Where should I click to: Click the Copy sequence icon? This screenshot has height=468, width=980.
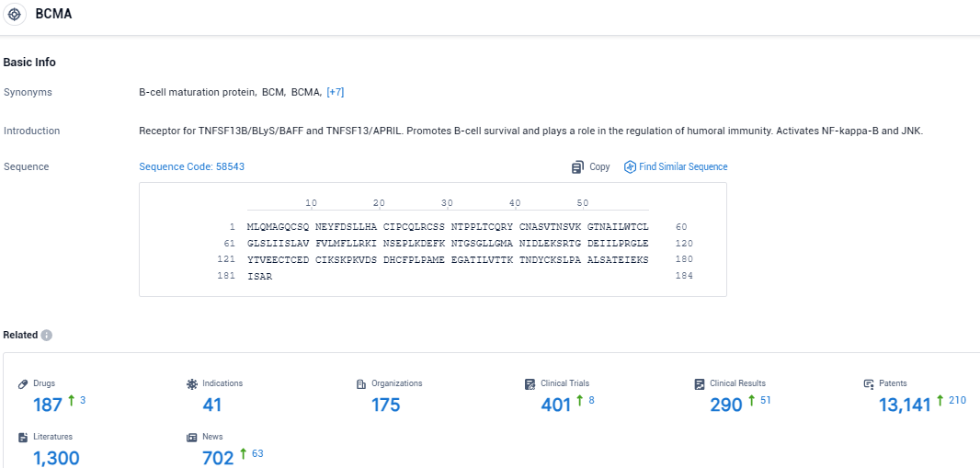tap(577, 167)
